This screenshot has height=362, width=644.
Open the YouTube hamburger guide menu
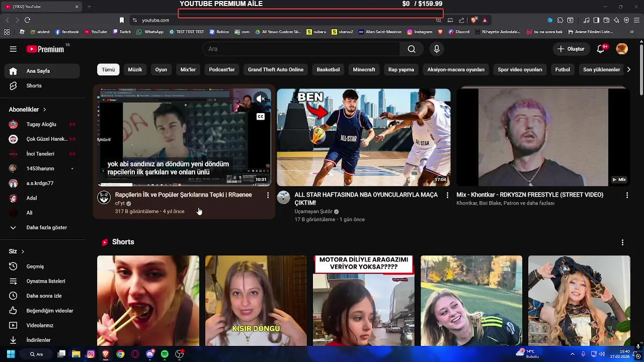pos(13,49)
